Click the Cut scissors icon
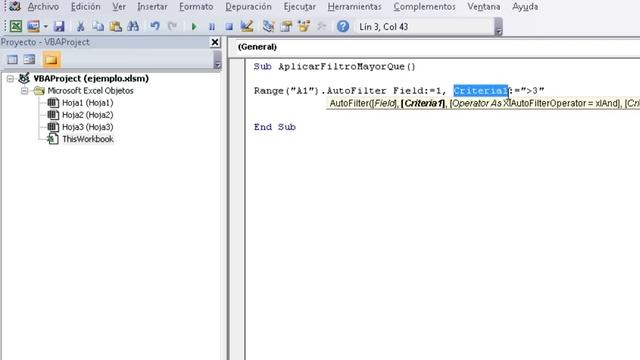 pos(80,27)
